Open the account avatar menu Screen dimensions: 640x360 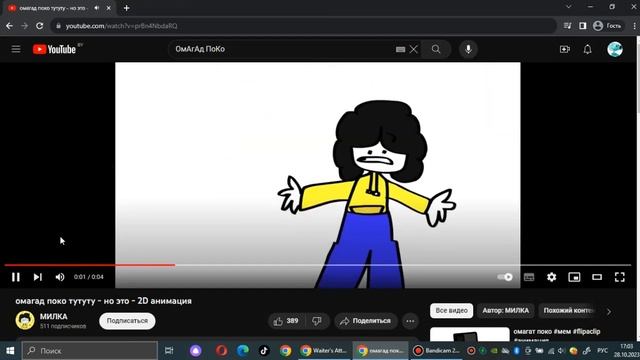pyautogui.click(x=615, y=49)
